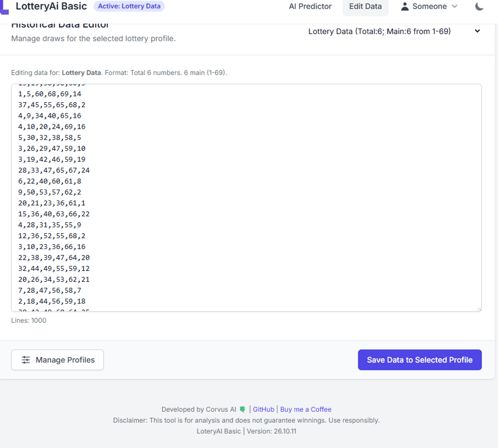Click the green clover icon in footer

[242, 409]
